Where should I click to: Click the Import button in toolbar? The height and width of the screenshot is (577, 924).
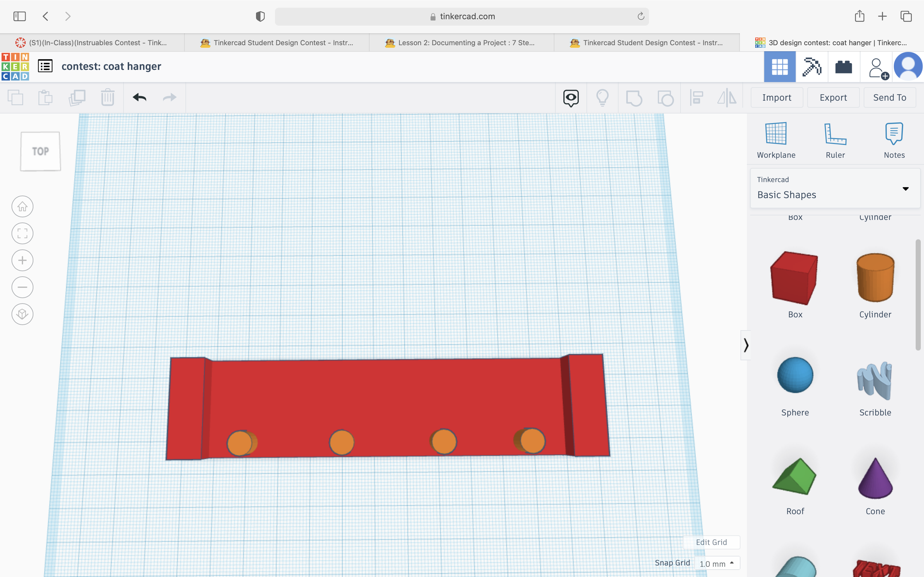[777, 97]
